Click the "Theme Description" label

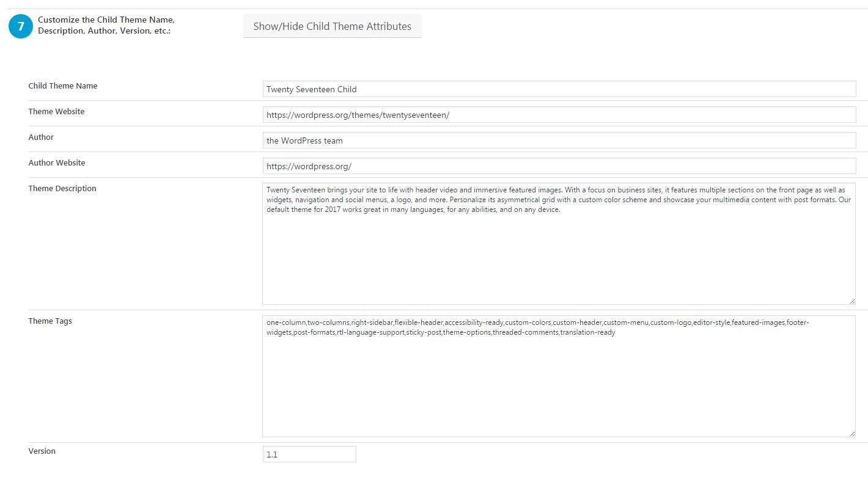[x=62, y=189]
